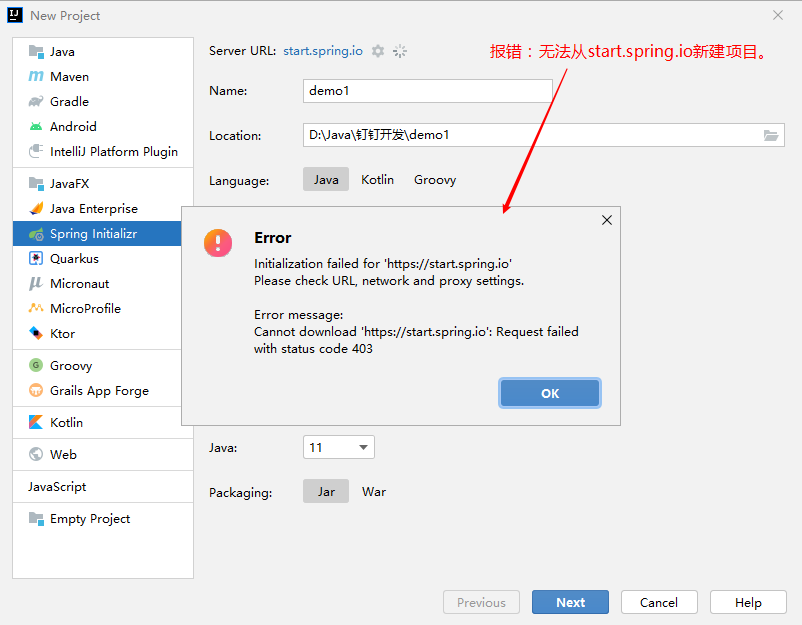The height and width of the screenshot is (625, 802).
Task: Click the red Error exclamation icon
Action: tap(218, 242)
